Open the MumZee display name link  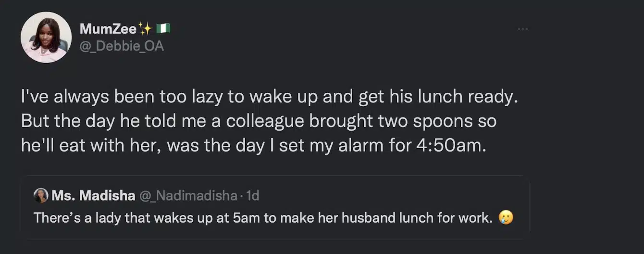pyautogui.click(x=108, y=29)
